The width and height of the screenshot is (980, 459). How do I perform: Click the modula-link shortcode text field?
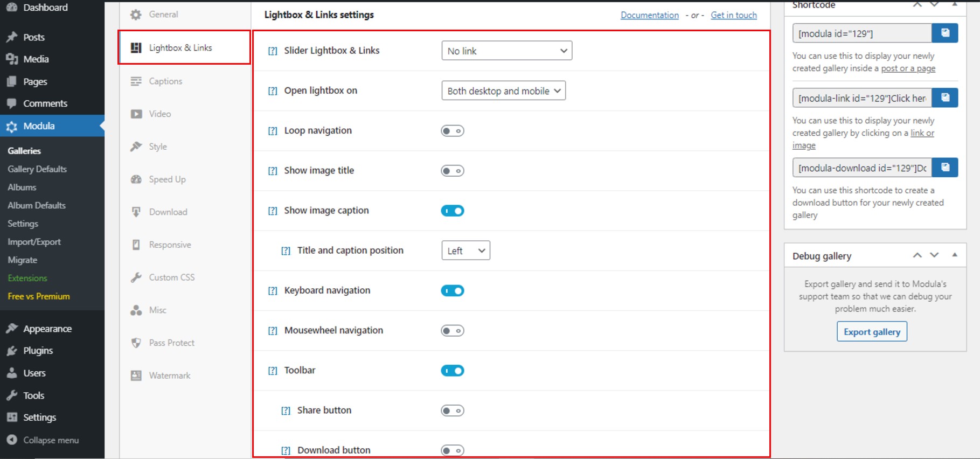tap(862, 98)
